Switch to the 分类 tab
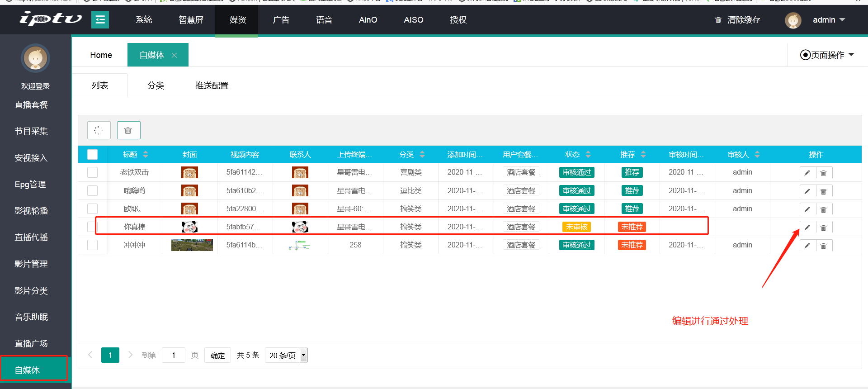 (x=156, y=85)
